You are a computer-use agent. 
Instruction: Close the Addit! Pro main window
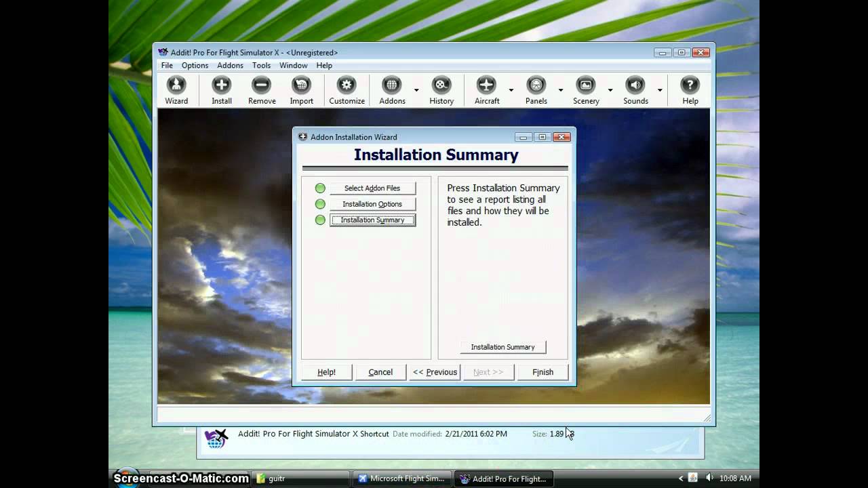[701, 52]
